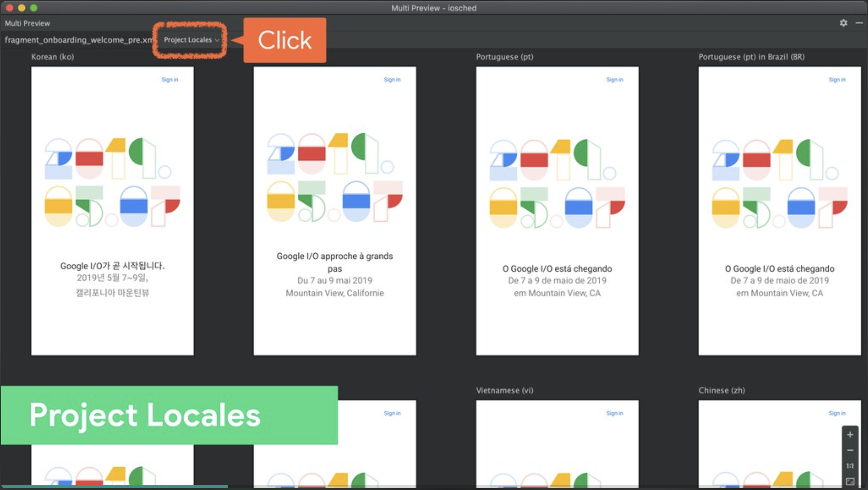Click Sign in on the Portuguese (pt) preview
Viewport: 868px width, 490px height.
614,79
